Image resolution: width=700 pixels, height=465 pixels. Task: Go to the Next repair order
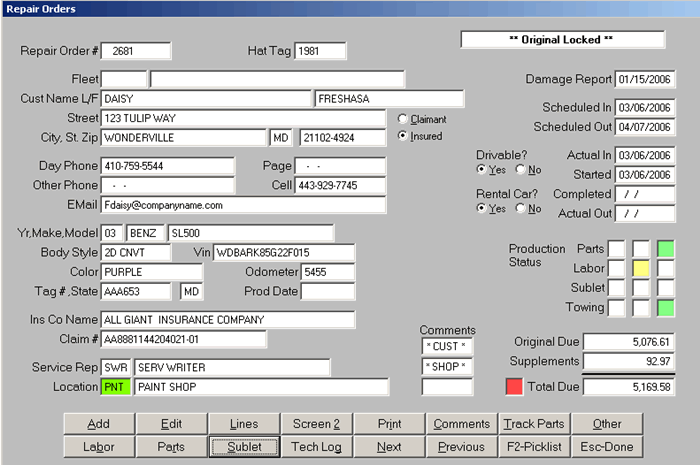click(390, 447)
